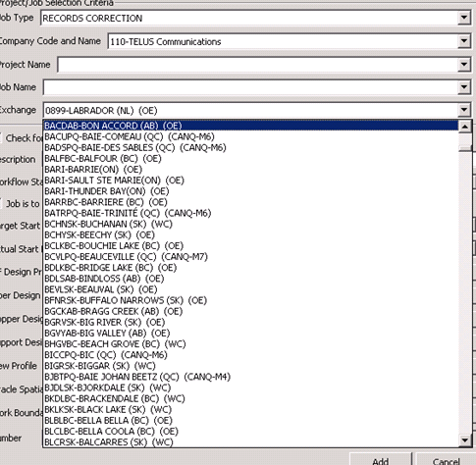The image size is (476, 465).
Task: Open the Job Type dropdown arrow
Action: [464, 18]
